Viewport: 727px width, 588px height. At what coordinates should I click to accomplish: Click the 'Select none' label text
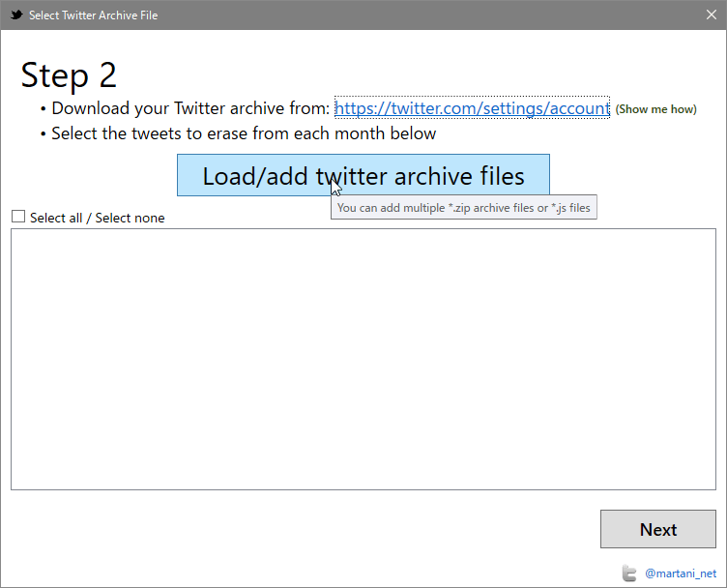point(130,218)
